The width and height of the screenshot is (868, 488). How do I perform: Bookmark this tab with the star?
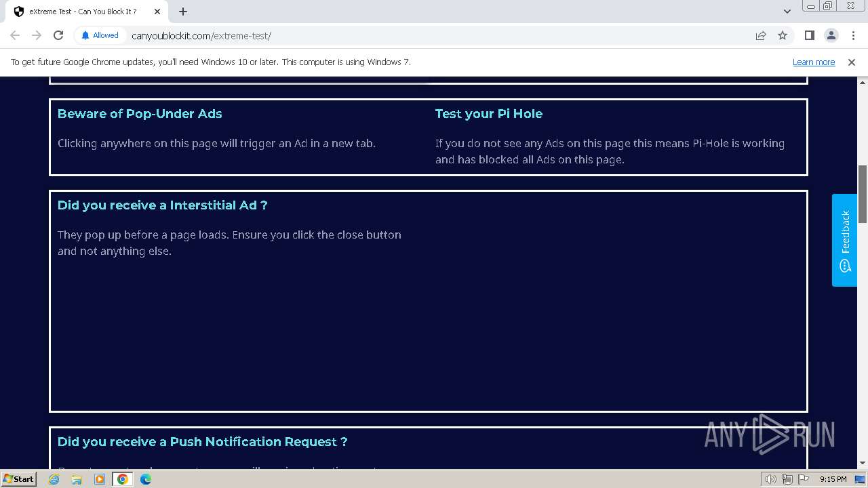(783, 35)
